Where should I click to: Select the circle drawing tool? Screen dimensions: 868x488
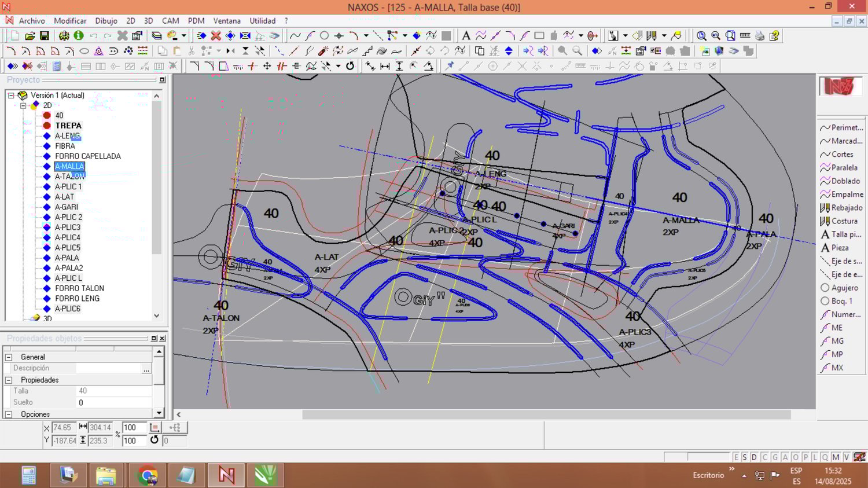[x=324, y=36]
